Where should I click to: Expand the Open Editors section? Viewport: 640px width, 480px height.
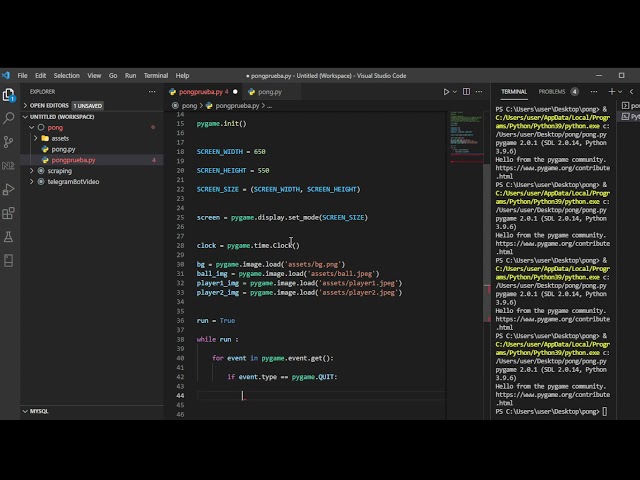click(25, 106)
